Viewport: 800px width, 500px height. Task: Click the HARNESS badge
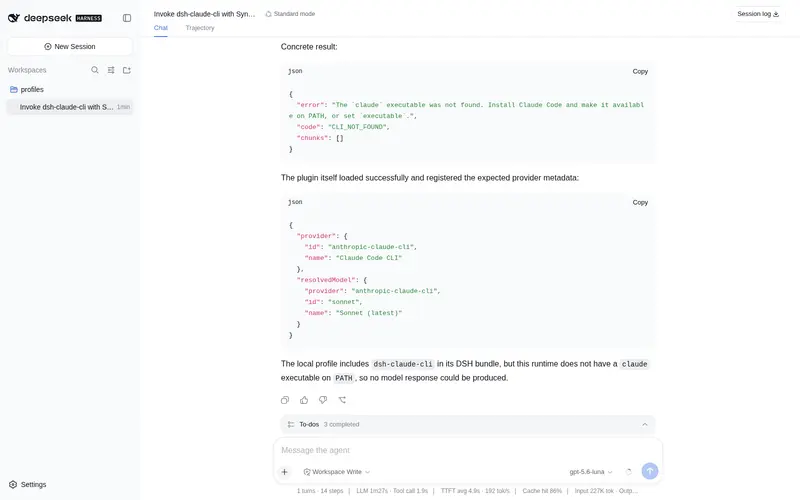[89, 18]
